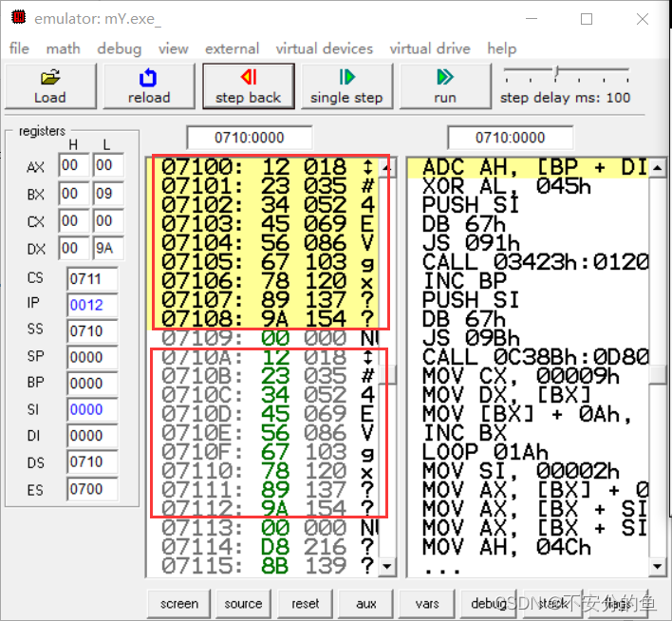The height and width of the screenshot is (621, 672).
Task: Click the memory address field 0710:0000 on left
Action: [250, 138]
